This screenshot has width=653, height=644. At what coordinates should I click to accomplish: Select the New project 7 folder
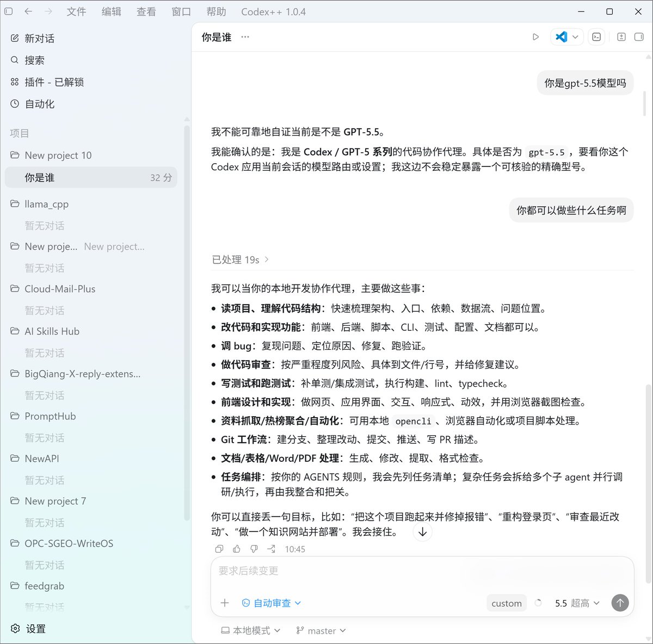(91, 501)
